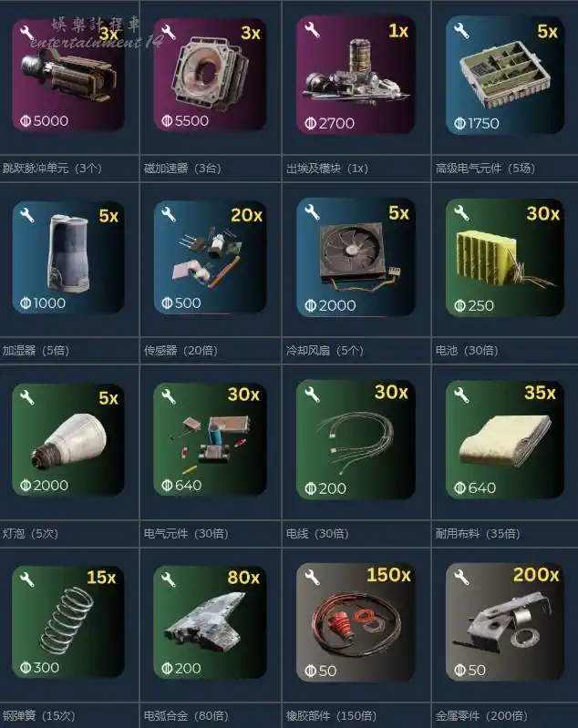Pick the yellow battery item priced 250
The height and width of the screenshot is (728, 578).
pyautogui.click(x=504, y=257)
